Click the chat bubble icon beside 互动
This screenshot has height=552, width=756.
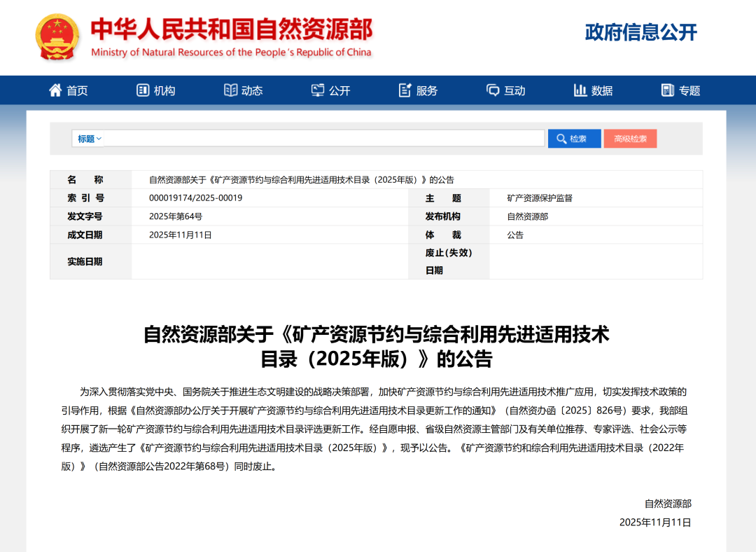(493, 90)
